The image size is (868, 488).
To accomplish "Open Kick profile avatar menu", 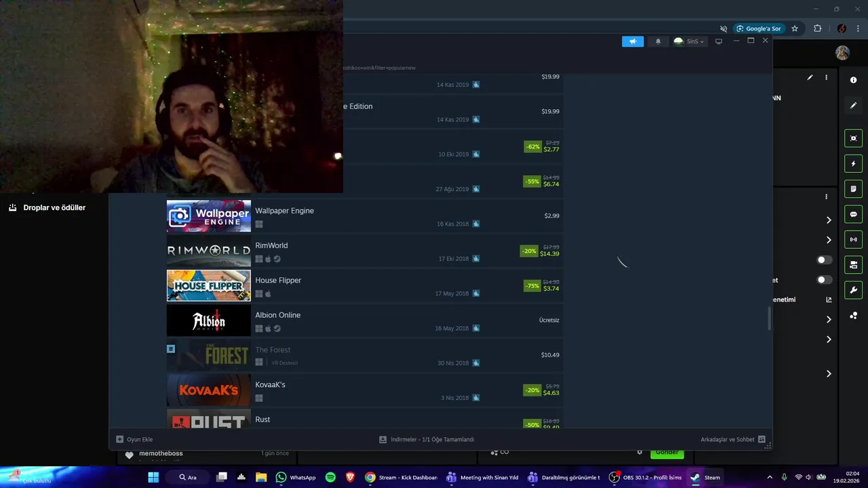I will [842, 53].
